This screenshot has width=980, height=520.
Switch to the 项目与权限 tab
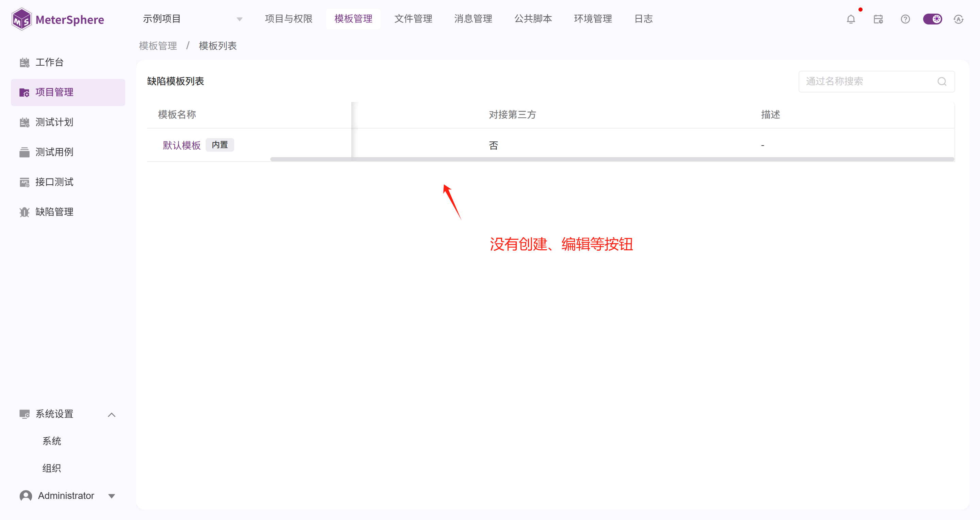coord(289,19)
